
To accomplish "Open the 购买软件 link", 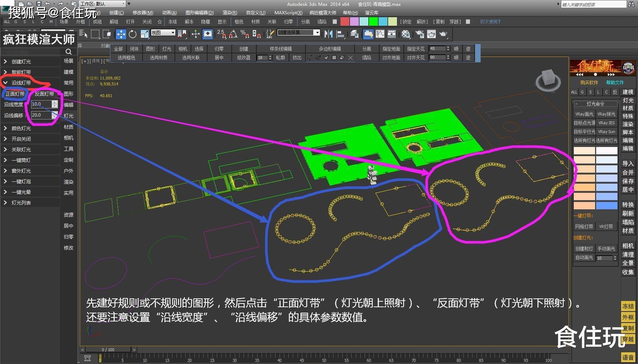I will click(x=589, y=82).
